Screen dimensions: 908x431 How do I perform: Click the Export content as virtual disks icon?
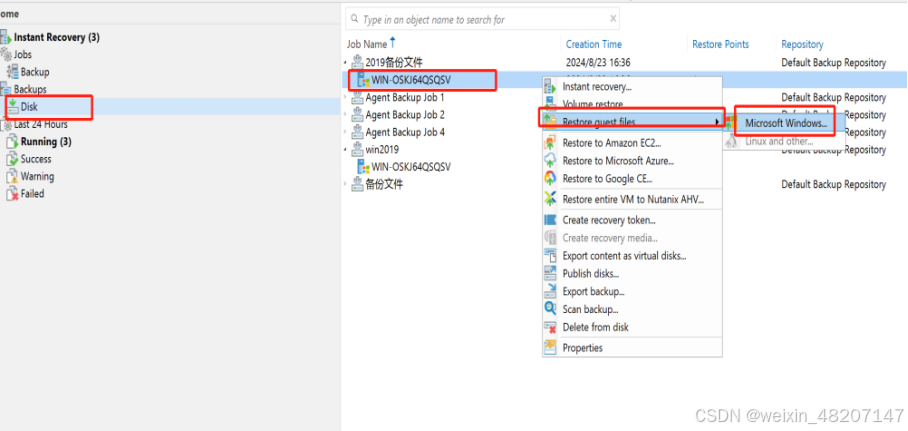(550, 255)
